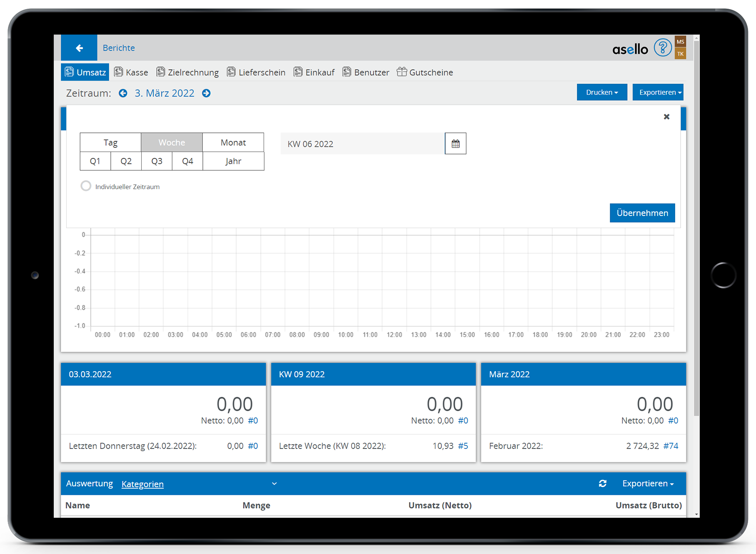The width and height of the screenshot is (756, 554).
Task: Advance to next date with right arrow
Action: 206,93
